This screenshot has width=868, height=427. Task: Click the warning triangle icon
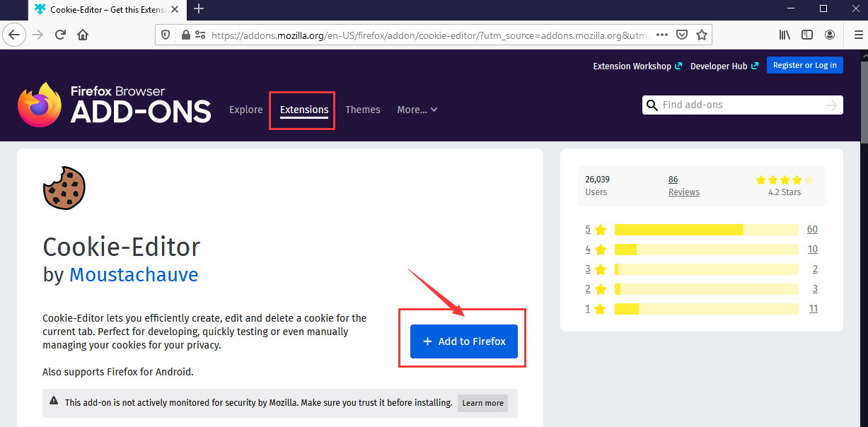coord(54,402)
